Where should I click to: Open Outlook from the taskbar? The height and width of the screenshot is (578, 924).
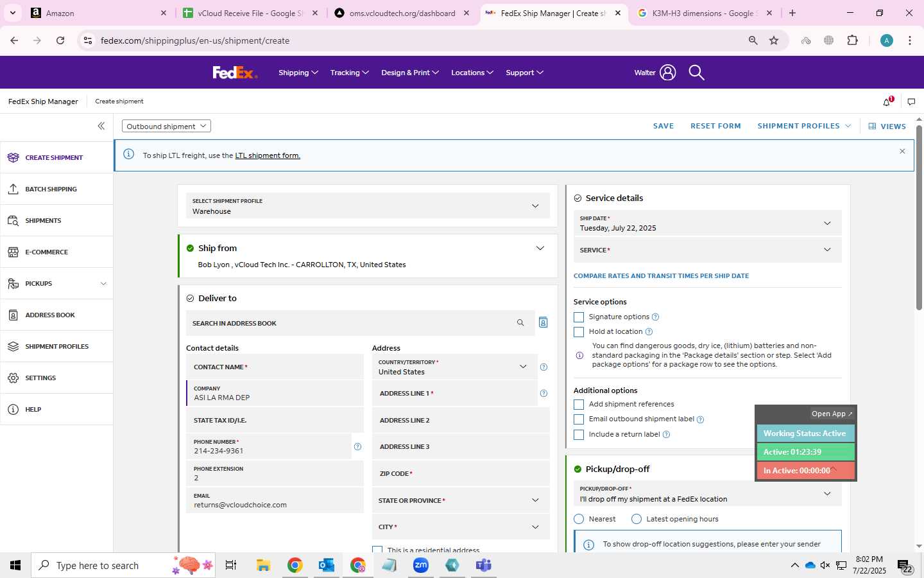point(327,565)
